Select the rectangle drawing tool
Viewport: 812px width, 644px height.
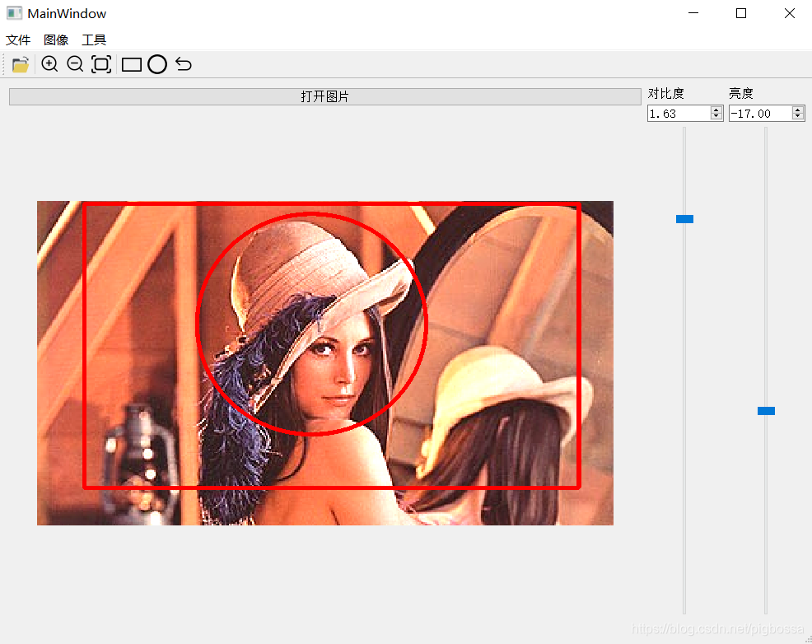point(132,65)
